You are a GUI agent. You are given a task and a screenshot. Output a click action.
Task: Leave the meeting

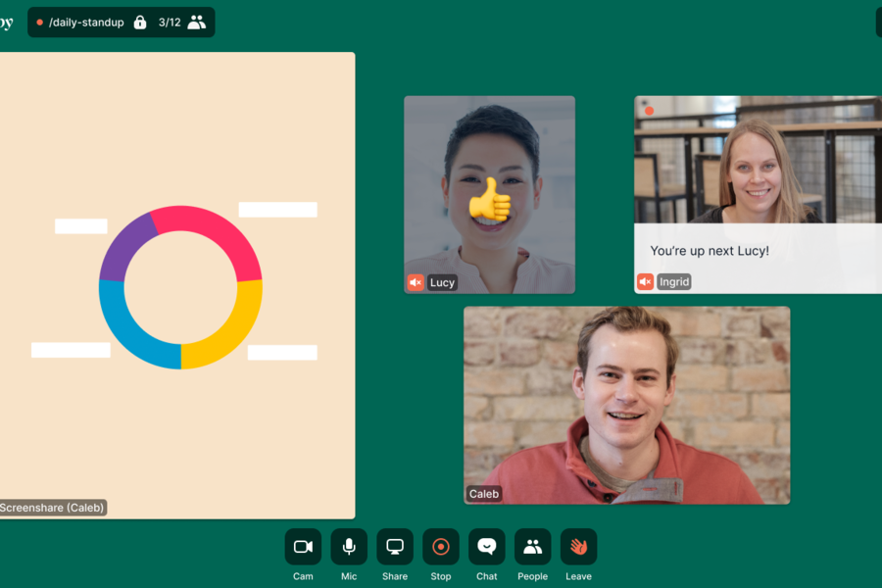click(x=578, y=547)
